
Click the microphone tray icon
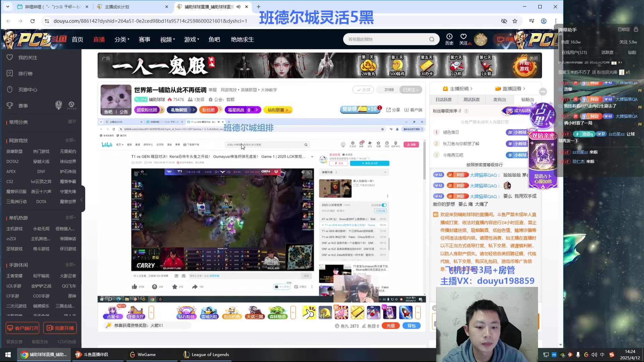pos(578,355)
